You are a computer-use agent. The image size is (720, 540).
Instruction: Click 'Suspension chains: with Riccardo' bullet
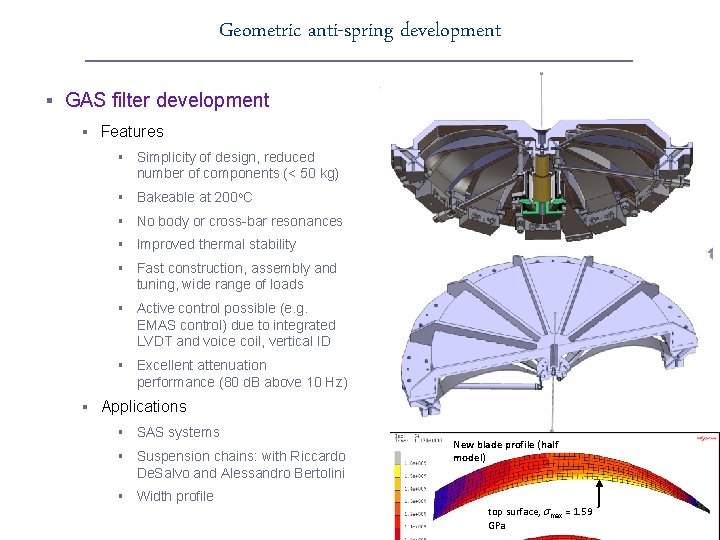click(x=241, y=456)
